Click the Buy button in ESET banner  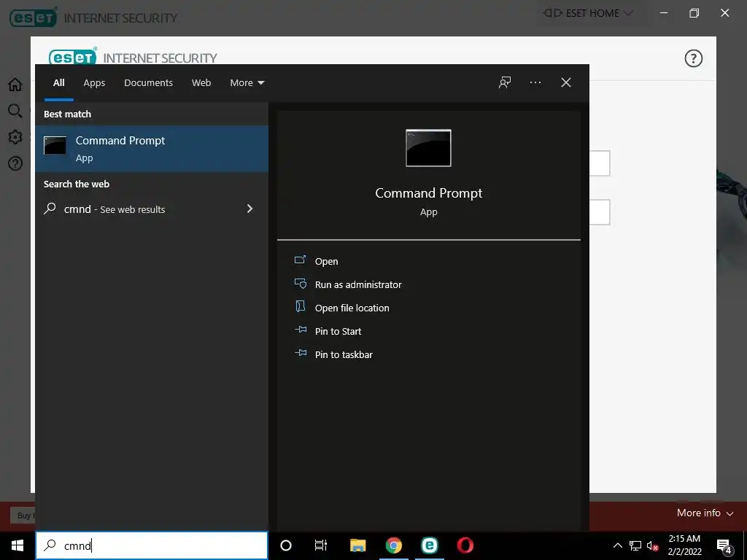(23, 516)
